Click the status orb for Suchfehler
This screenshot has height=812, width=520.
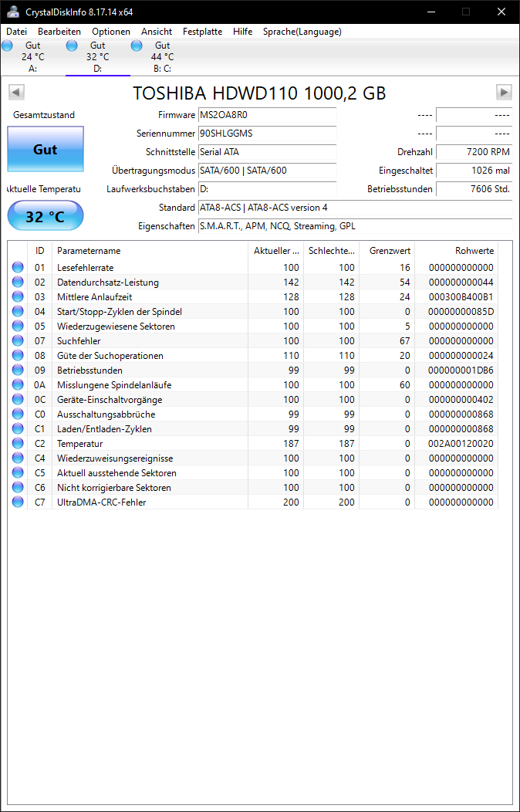pos(18,340)
